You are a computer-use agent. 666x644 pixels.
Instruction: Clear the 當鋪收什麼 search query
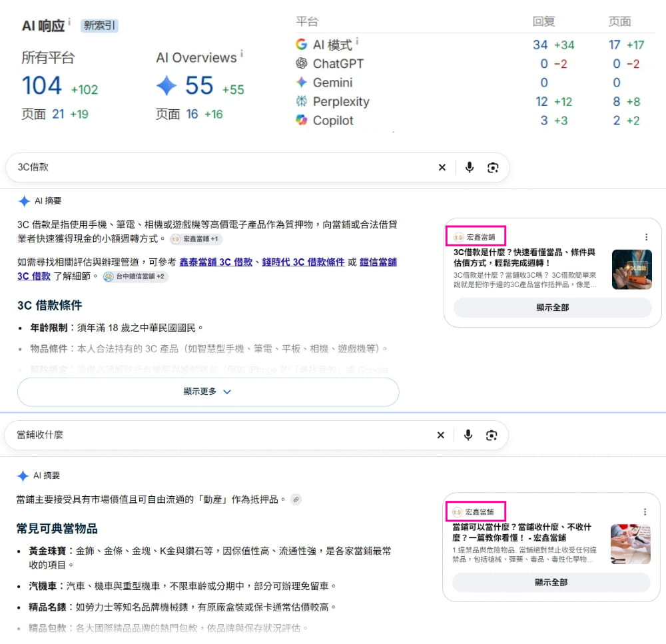[x=441, y=435]
